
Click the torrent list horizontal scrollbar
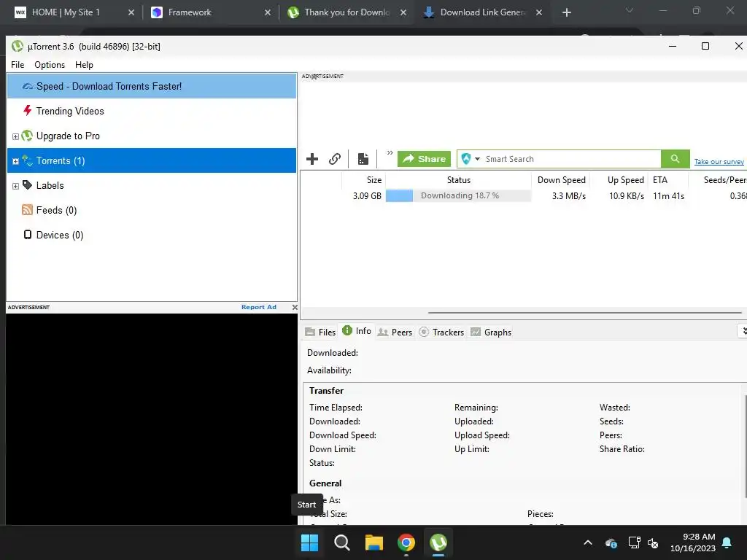[x=584, y=313]
